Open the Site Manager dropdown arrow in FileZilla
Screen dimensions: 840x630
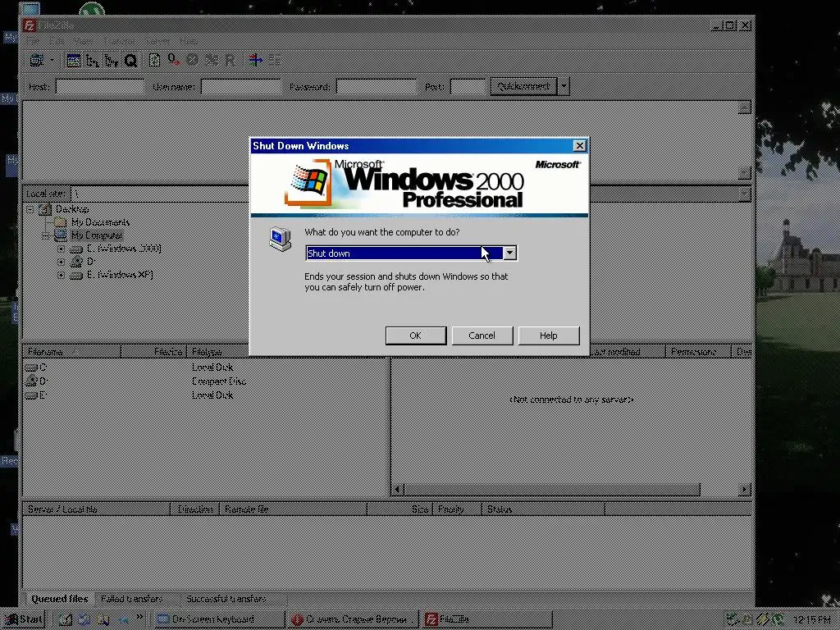[x=52, y=61]
